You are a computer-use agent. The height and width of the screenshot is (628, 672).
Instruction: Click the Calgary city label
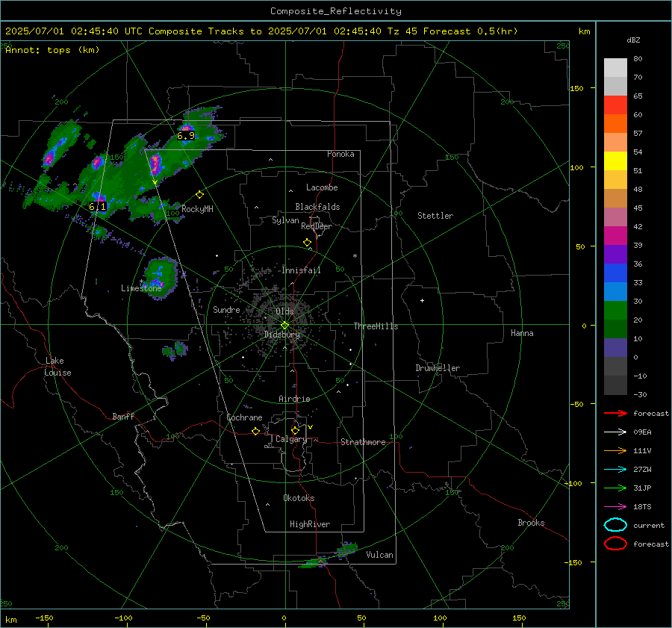pos(291,439)
